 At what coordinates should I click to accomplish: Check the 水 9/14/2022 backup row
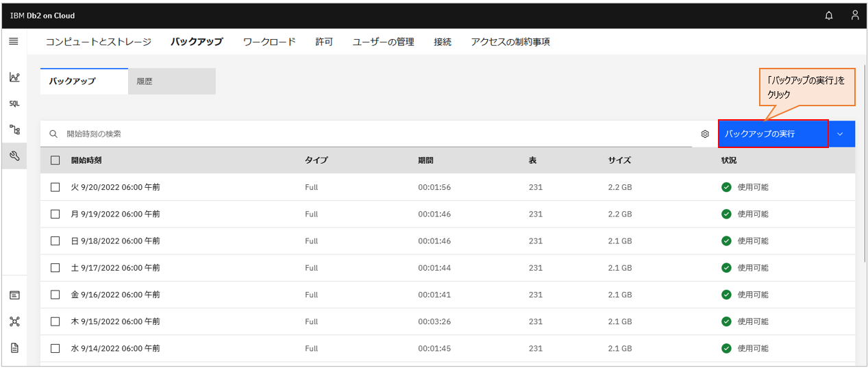[55, 348]
